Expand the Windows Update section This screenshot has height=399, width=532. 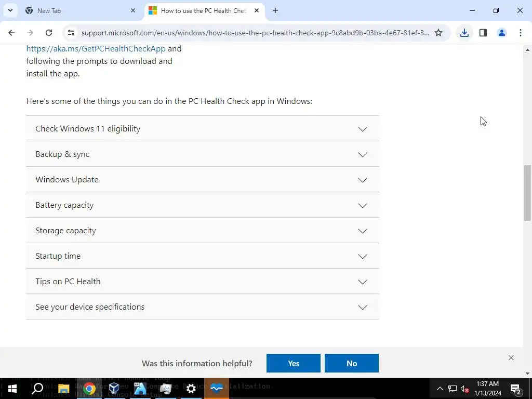[x=203, y=179]
